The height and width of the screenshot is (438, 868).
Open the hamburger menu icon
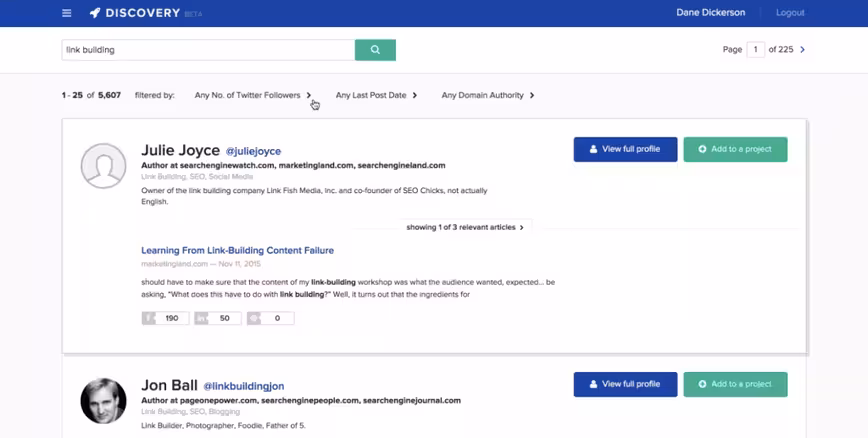[x=66, y=13]
